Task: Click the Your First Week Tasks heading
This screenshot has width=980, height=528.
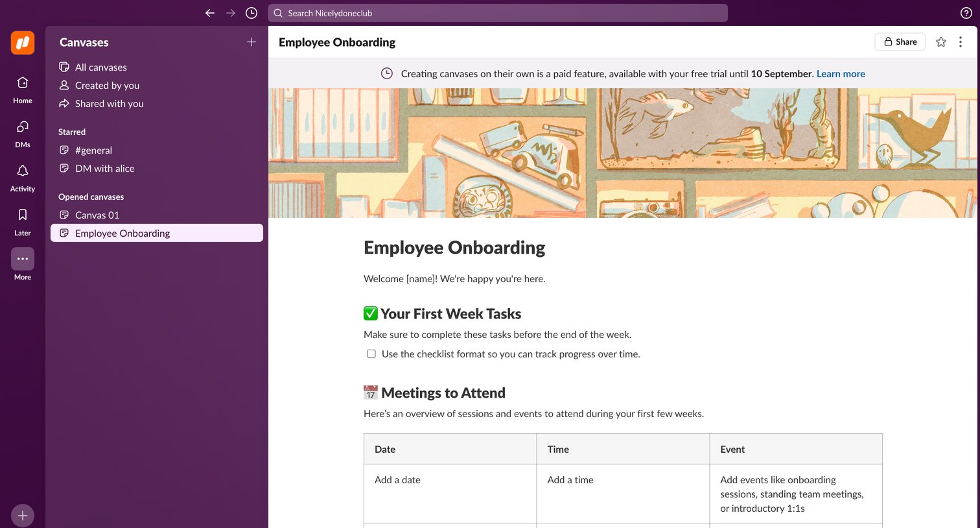Action: tap(450, 314)
